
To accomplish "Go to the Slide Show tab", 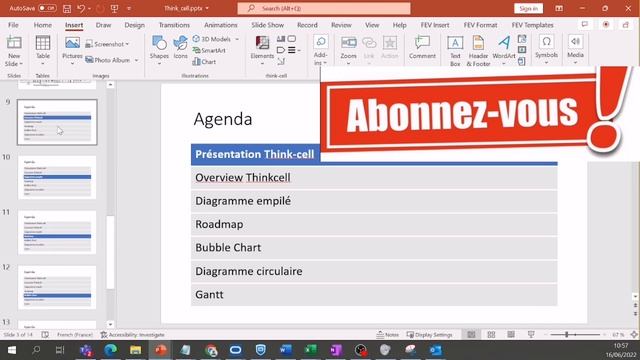I will tap(267, 25).
